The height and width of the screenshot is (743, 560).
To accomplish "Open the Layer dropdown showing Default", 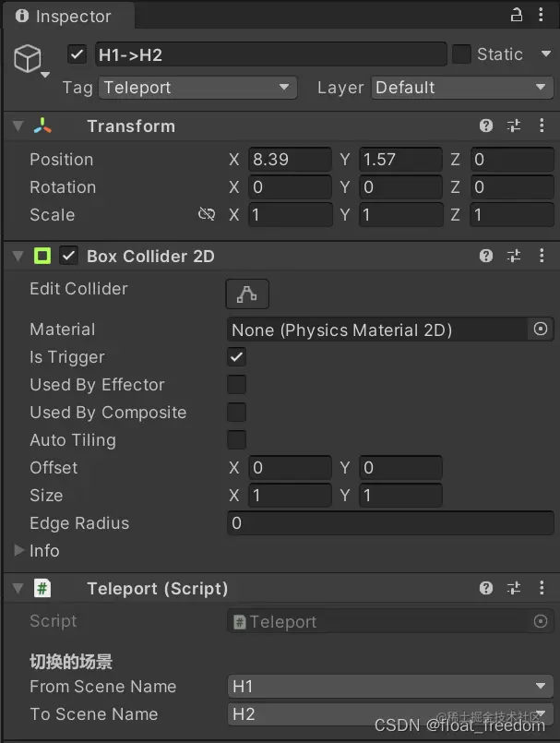I will (x=462, y=88).
